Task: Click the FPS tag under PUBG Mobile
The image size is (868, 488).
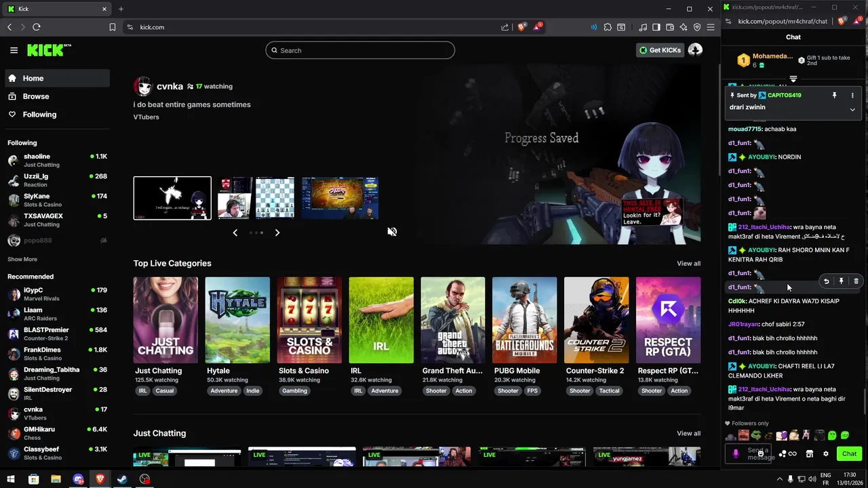Action: pos(532,391)
